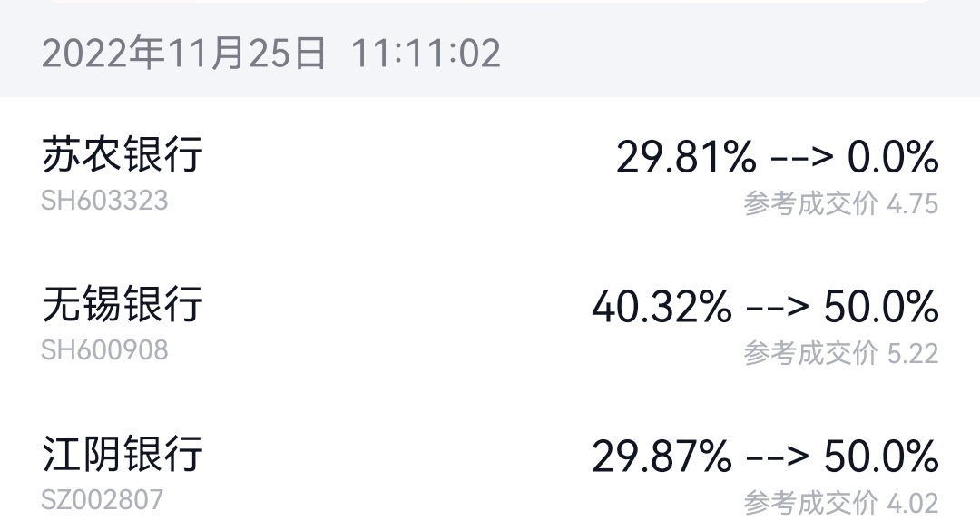Tap the 29.87% original weight of 江阴银行

661,457
